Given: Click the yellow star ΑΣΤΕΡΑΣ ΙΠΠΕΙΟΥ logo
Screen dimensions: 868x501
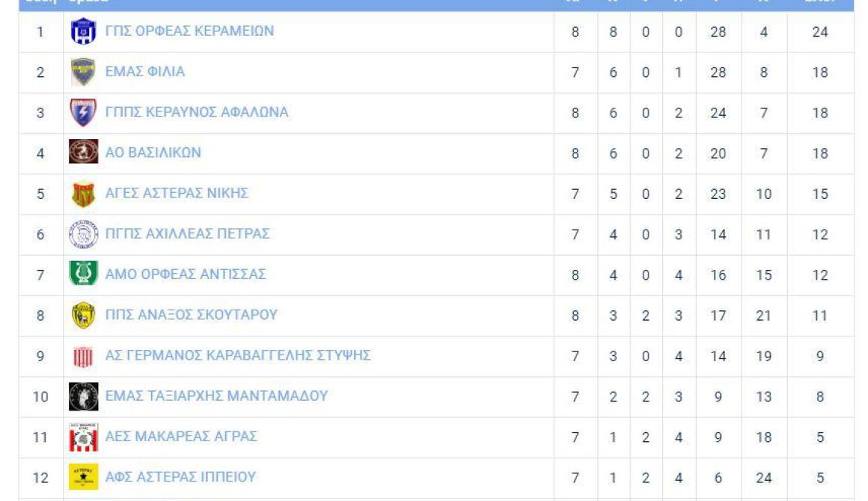Looking at the screenshot, I should tap(84, 476).
